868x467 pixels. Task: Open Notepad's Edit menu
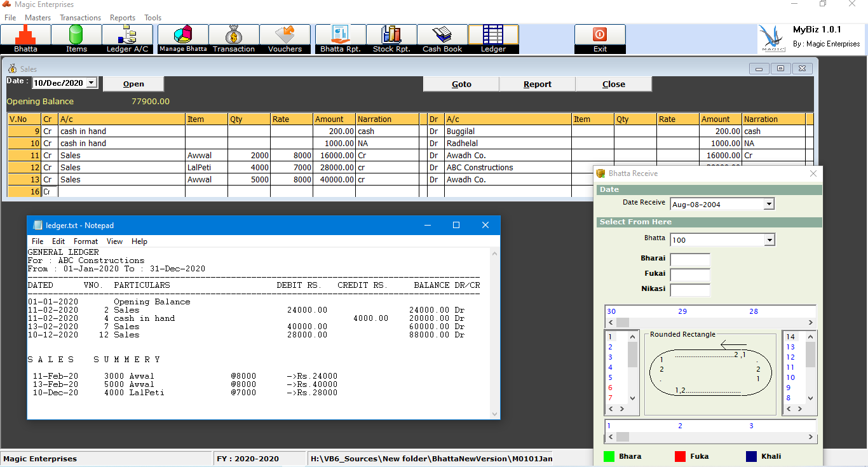pos(58,241)
